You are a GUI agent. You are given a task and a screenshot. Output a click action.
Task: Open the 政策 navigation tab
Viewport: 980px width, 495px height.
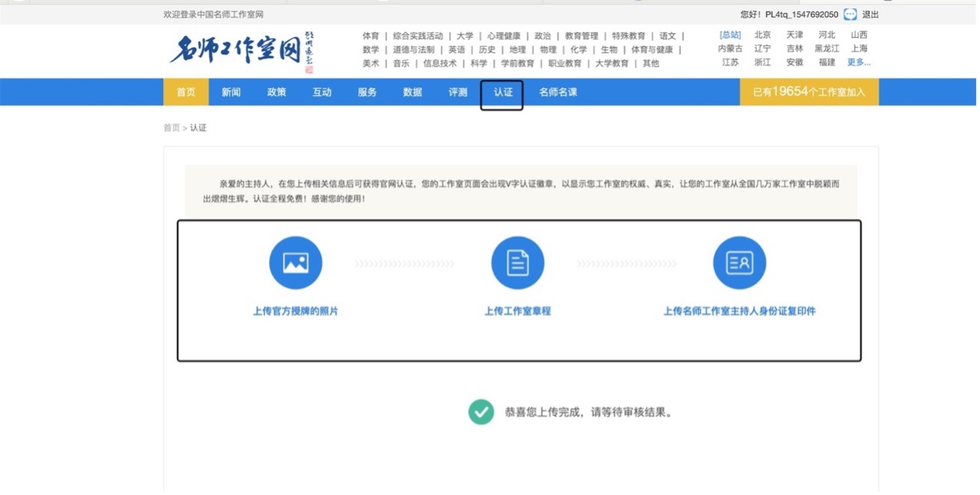(x=276, y=92)
